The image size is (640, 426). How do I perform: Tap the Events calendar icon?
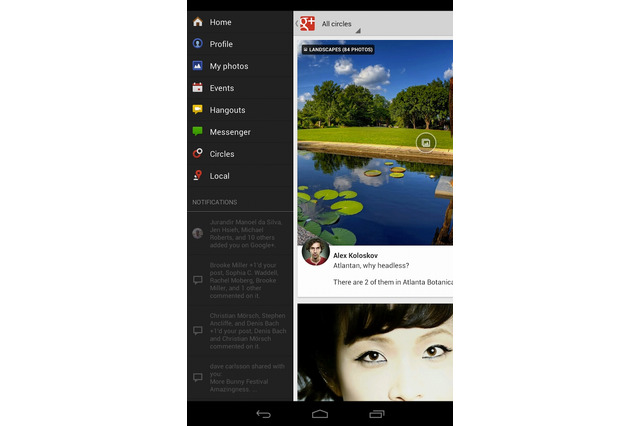tap(198, 87)
